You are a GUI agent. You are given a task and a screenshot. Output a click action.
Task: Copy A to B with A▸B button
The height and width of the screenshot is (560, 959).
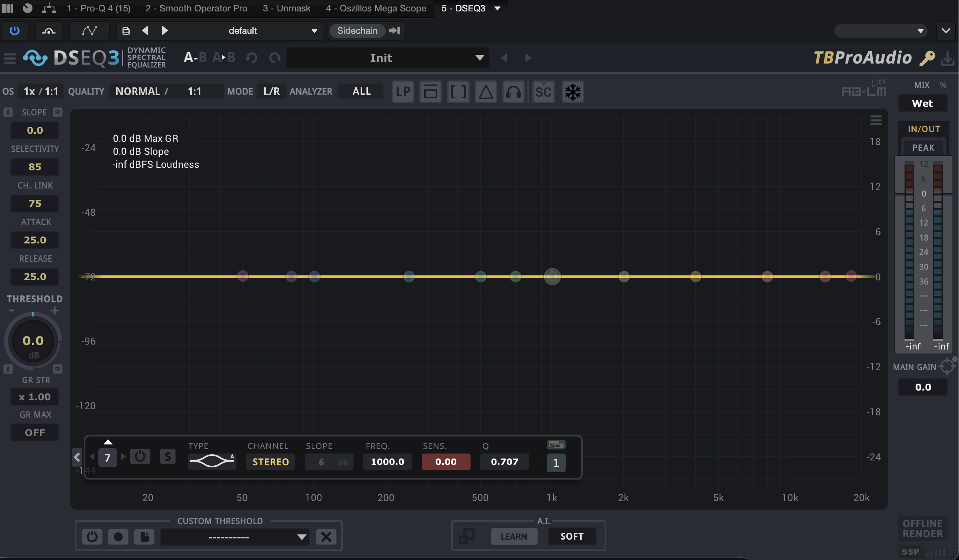point(224,58)
